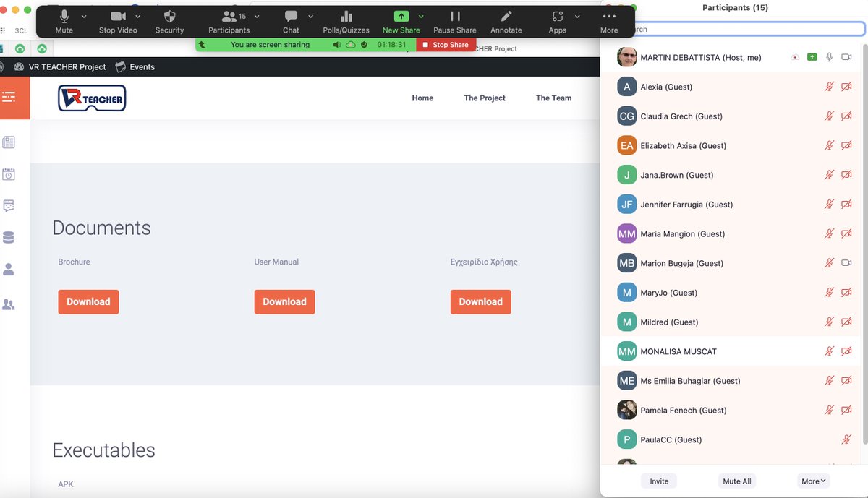Toggle Jana.Brown's video icon

846,175
